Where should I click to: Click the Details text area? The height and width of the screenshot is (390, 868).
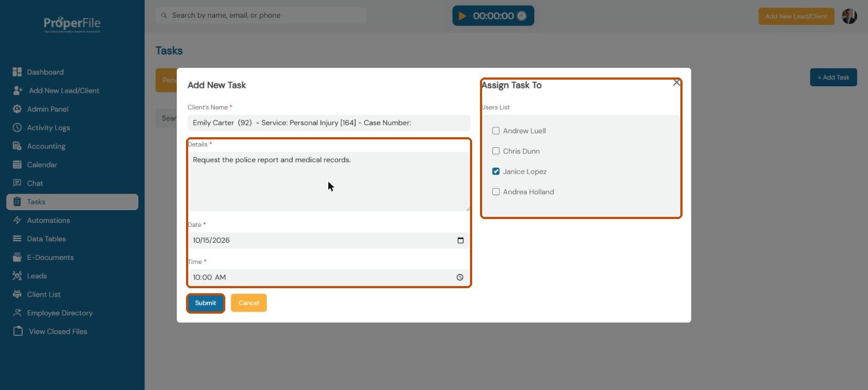coord(329,181)
